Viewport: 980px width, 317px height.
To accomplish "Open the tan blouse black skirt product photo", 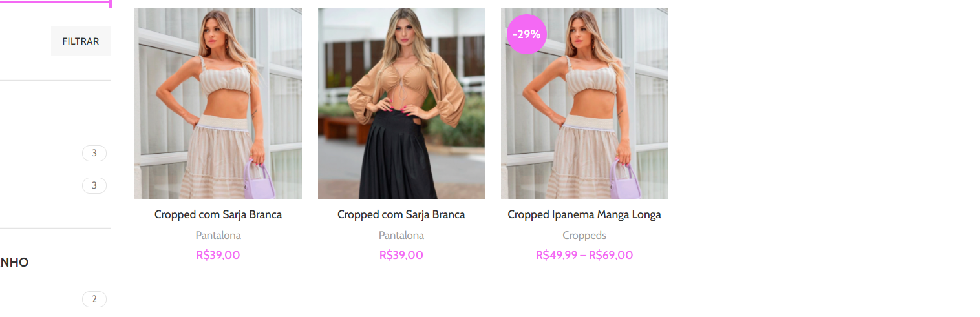I will coord(401,103).
